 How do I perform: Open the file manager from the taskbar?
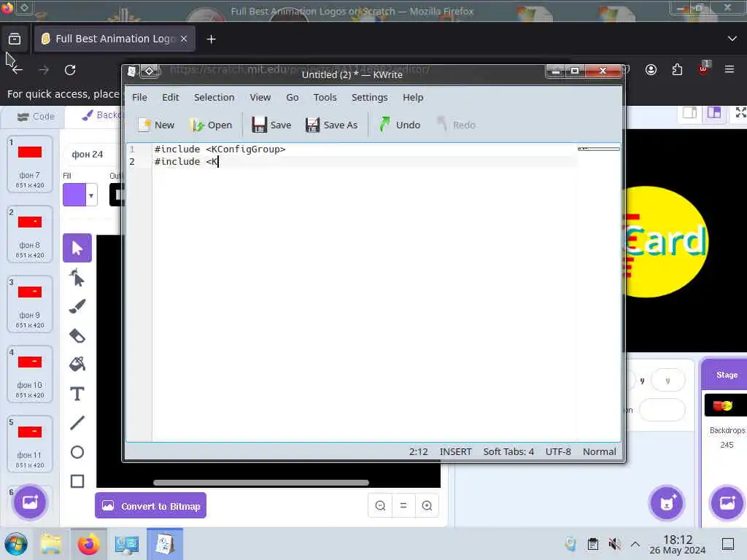tap(51, 544)
